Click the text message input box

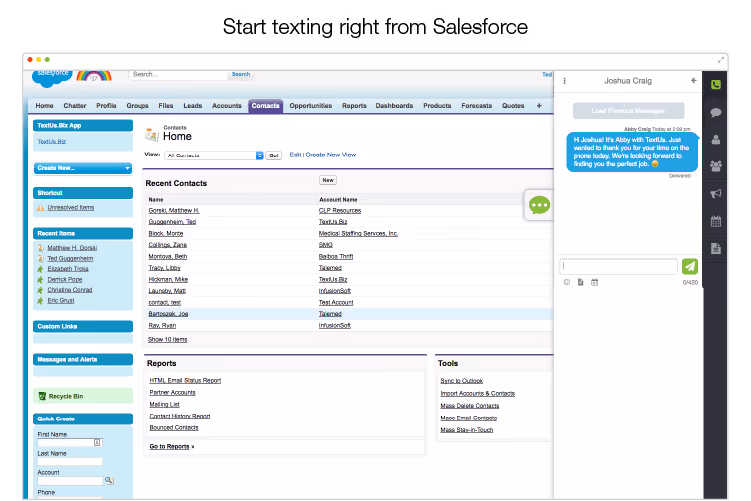pos(618,266)
